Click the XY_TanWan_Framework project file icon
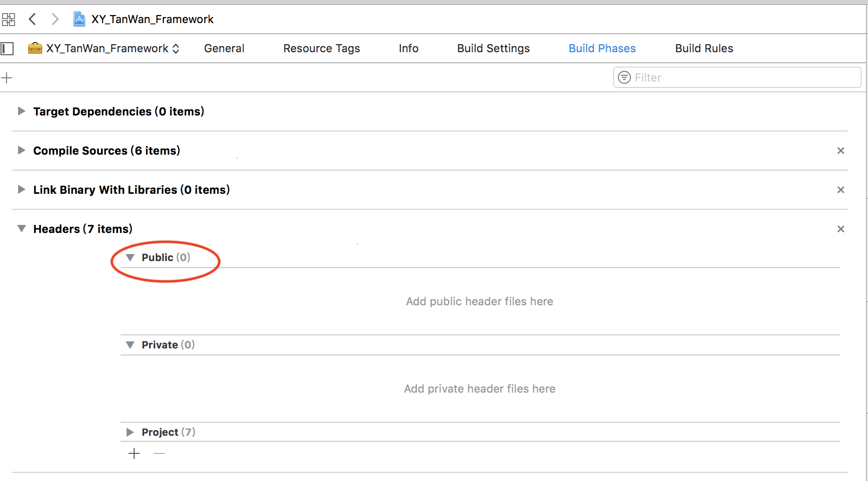This screenshot has height=481, width=868. [x=79, y=20]
